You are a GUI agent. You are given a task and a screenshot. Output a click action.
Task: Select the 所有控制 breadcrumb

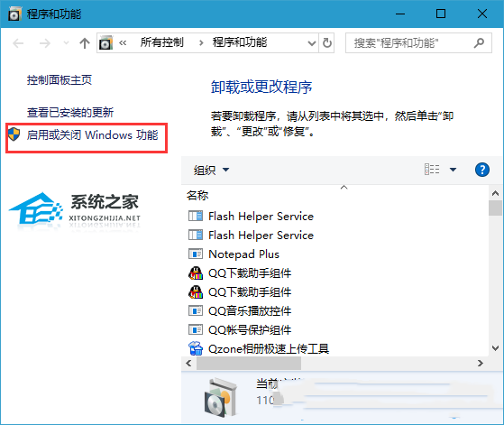point(161,42)
